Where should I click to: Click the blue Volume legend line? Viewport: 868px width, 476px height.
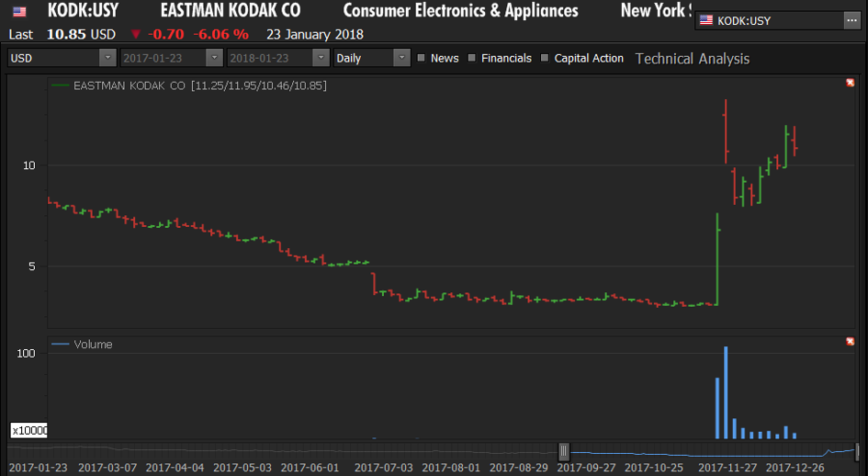pyautogui.click(x=60, y=344)
